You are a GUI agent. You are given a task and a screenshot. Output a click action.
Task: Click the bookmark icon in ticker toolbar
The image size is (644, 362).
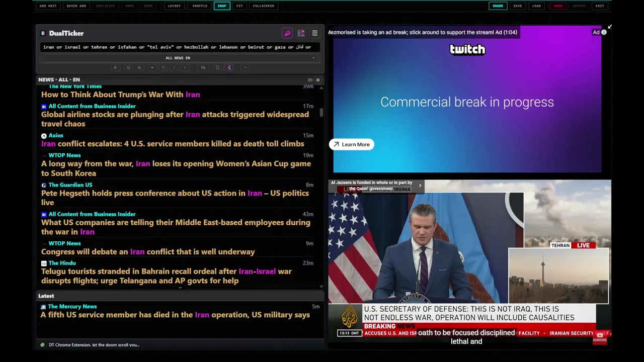click(217, 67)
